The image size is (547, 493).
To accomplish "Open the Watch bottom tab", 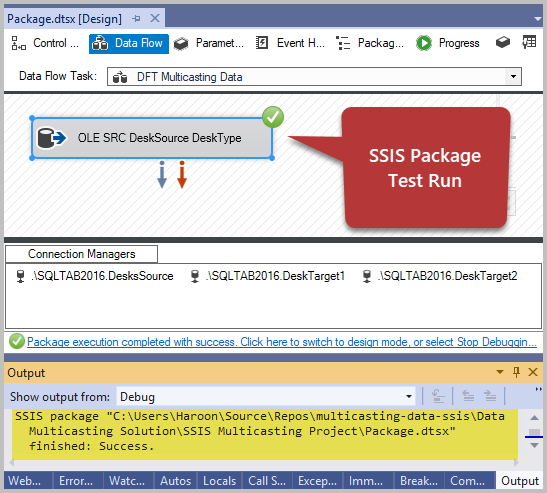I will [128, 481].
